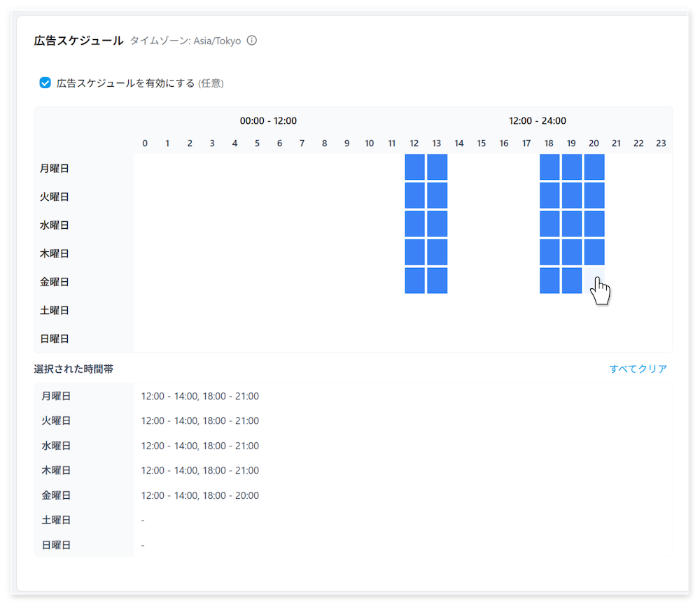Click 土曜日 label in selected times list
Viewport: 700px width, 608px height.
[x=56, y=520]
